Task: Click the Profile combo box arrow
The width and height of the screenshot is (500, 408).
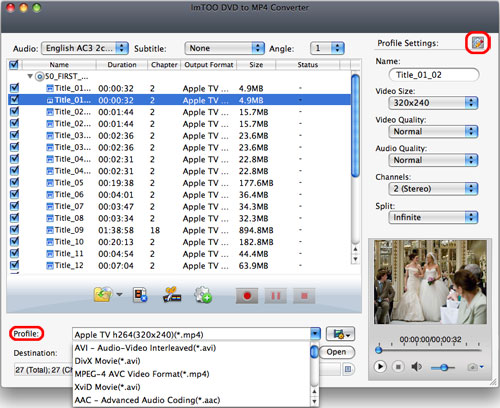Action: tap(315, 334)
